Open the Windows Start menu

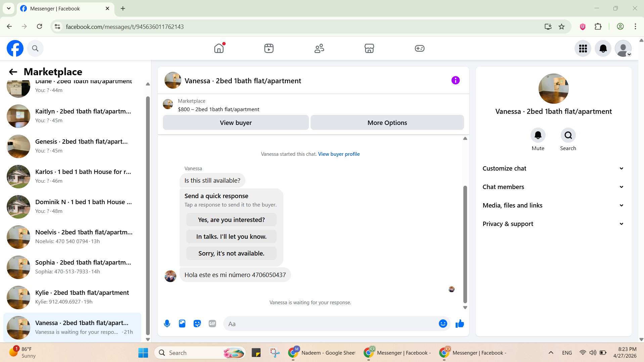click(143, 353)
